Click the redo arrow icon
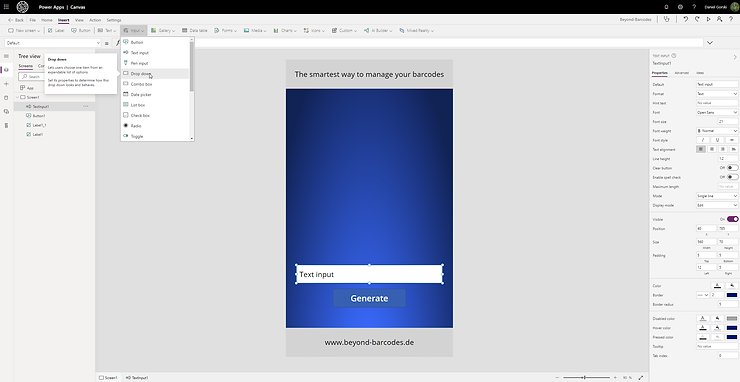 tap(697, 19)
